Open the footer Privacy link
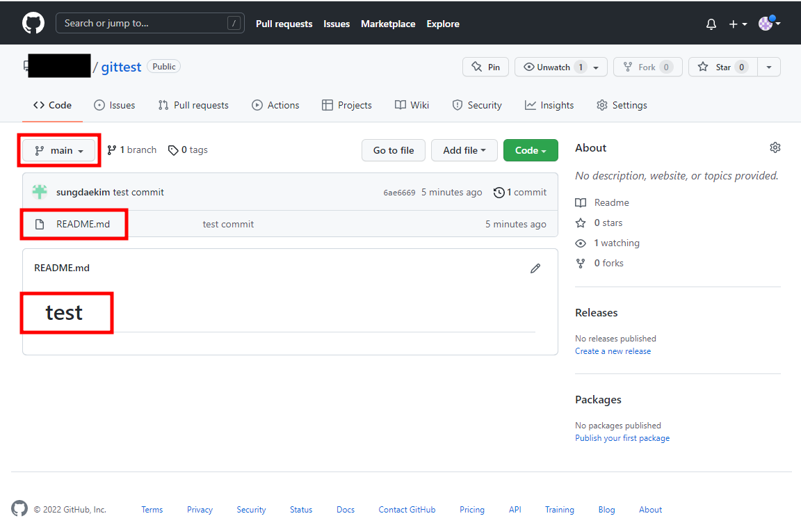The height and width of the screenshot is (532, 801). point(200,510)
